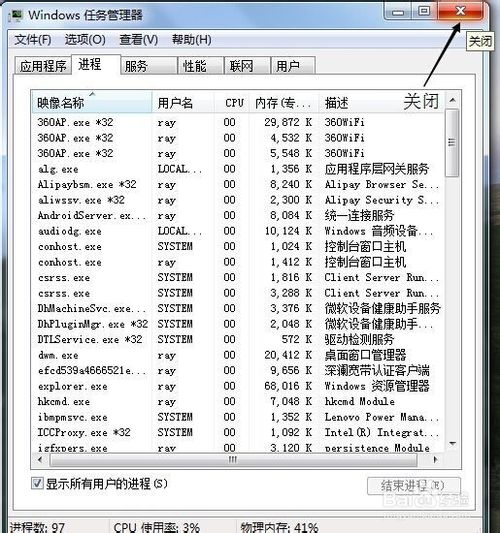Click the 进程数: 97 status entry

[37, 527]
